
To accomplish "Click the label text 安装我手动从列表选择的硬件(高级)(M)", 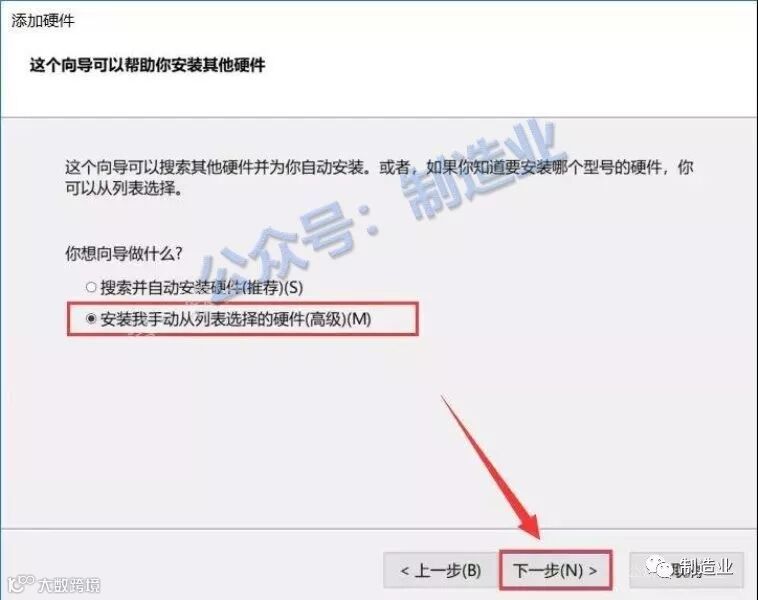I will [236, 319].
